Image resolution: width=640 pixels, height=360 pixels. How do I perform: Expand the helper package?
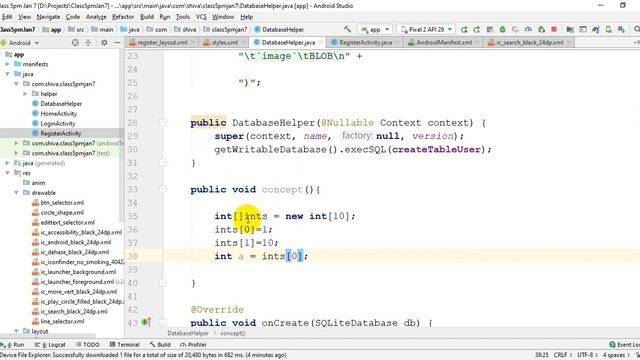tap(25, 93)
